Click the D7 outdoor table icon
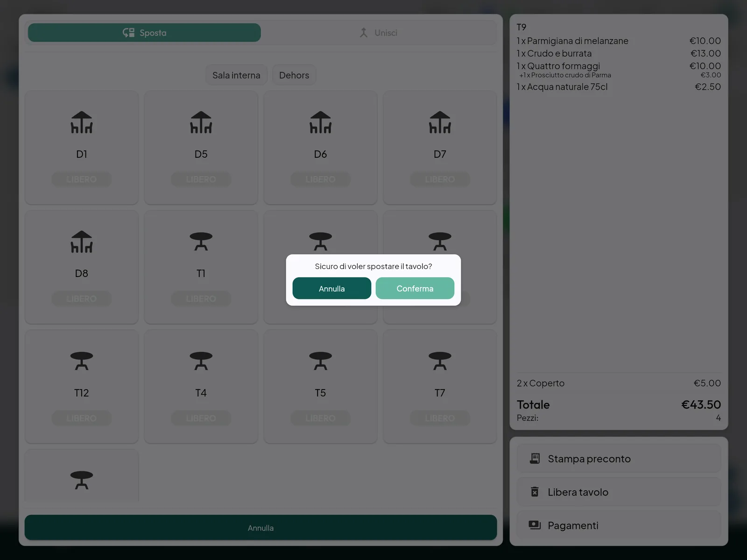This screenshot has width=747, height=560. point(440,122)
